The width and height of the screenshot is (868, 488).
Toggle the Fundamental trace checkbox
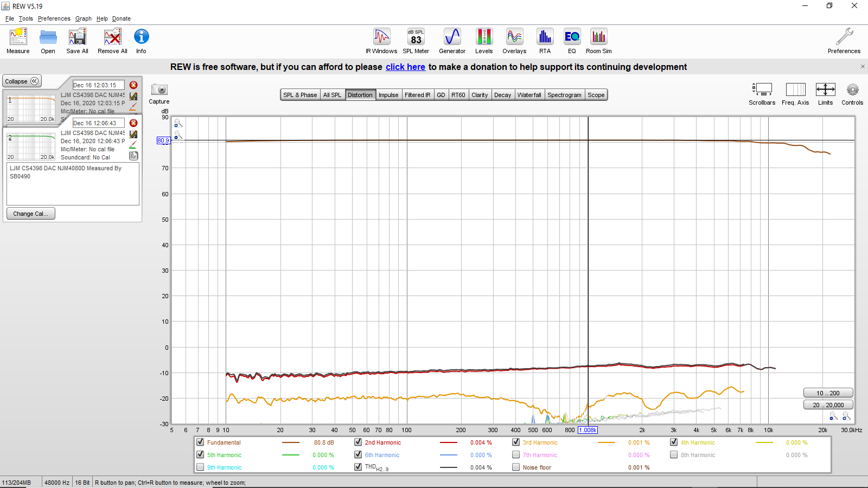click(x=200, y=442)
